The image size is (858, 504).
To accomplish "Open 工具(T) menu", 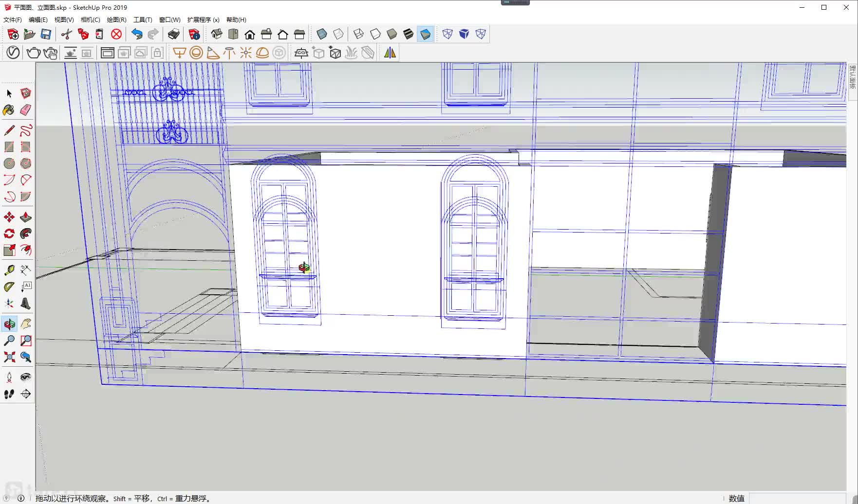I will (x=143, y=19).
